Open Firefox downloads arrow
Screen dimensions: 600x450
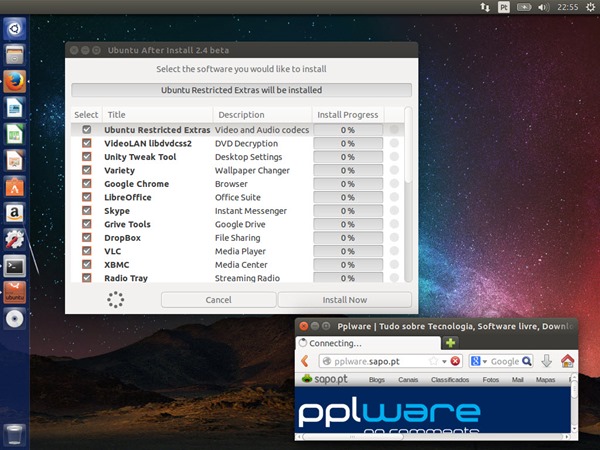tap(546, 361)
